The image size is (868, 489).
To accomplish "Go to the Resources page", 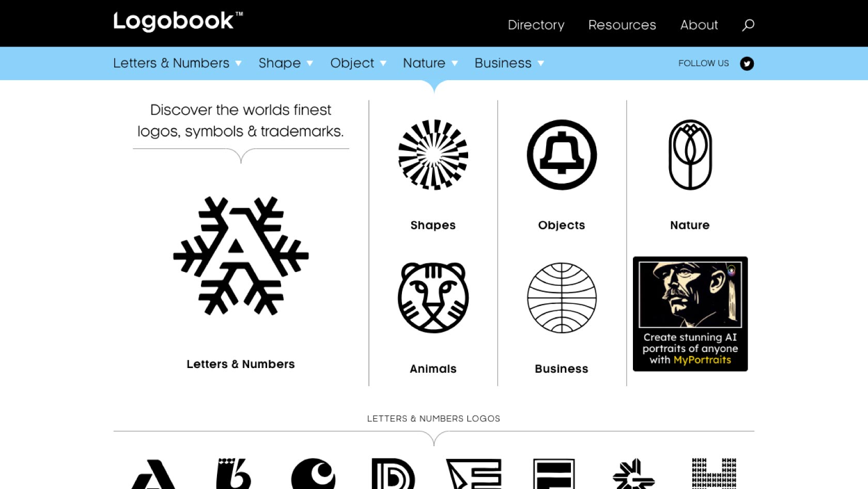I will (x=622, y=25).
